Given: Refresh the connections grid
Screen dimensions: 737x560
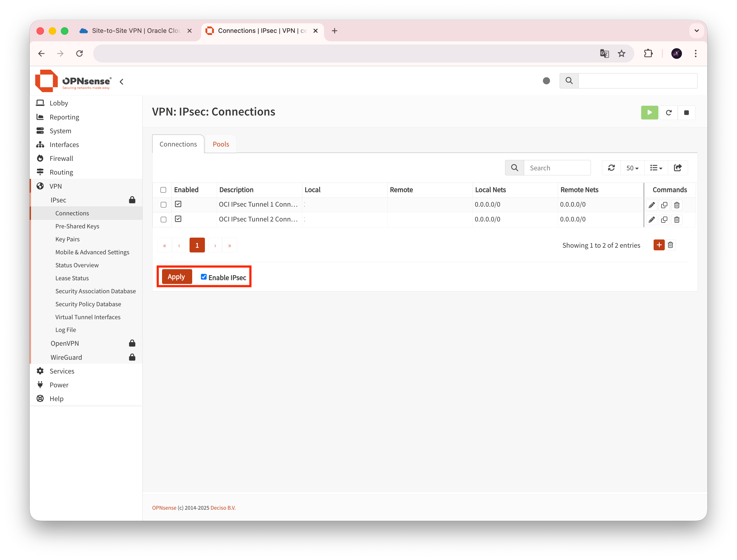Looking at the screenshot, I should click(611, 168).
